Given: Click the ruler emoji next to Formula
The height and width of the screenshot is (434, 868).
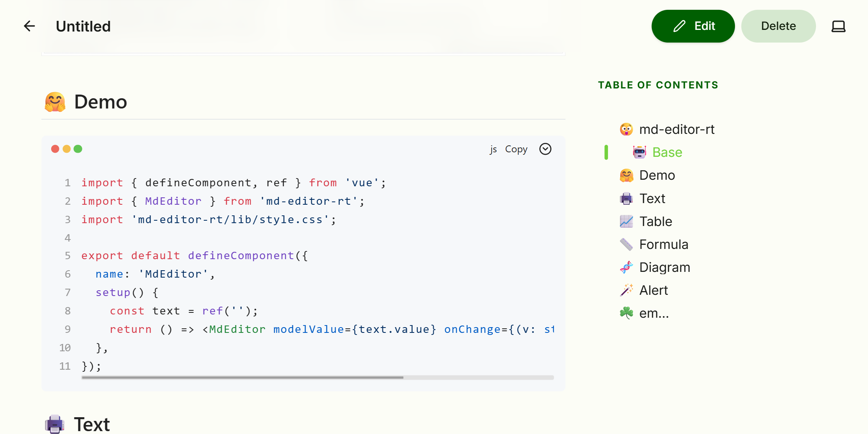Looking at the screenshot, I should (626, 244).
